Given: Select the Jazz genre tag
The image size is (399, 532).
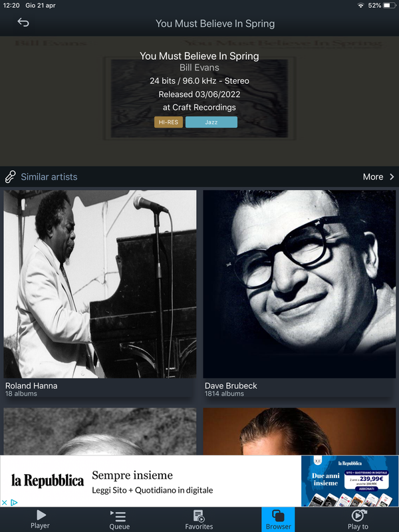Looking at the screenshot, I should (x=211, y=122).
